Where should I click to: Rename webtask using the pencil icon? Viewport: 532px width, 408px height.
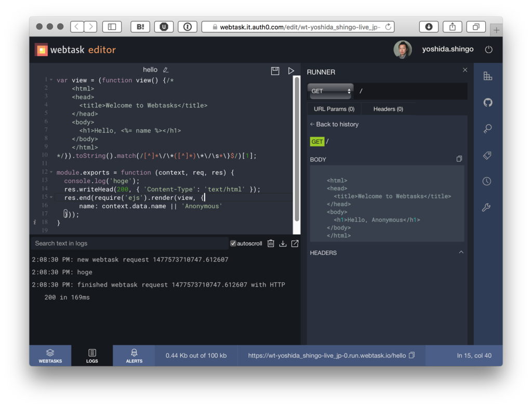166,70
